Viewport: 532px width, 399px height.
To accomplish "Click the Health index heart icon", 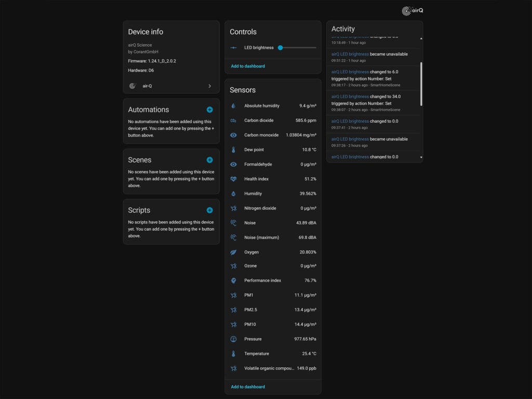I will [233, 179].
